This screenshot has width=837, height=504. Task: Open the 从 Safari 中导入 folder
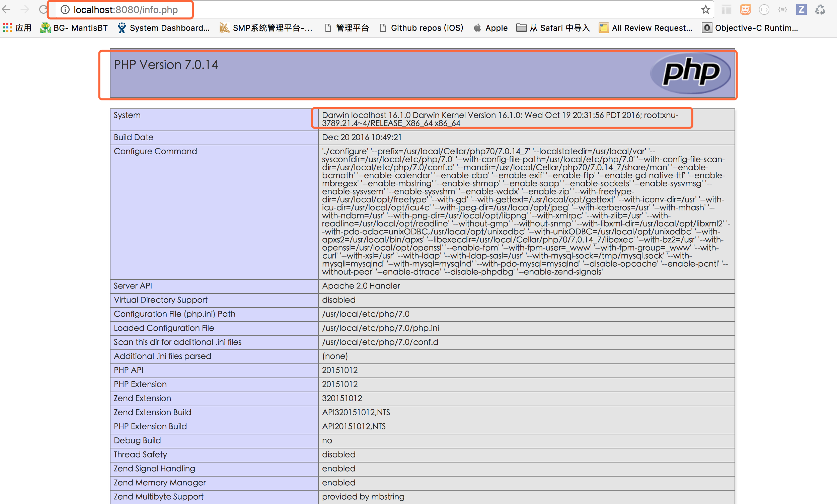pos(553,28)
